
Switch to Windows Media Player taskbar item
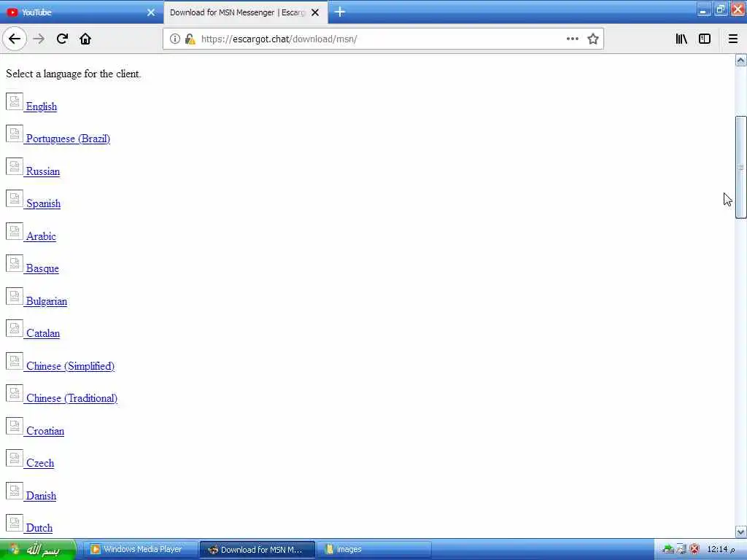click(142, 550)
